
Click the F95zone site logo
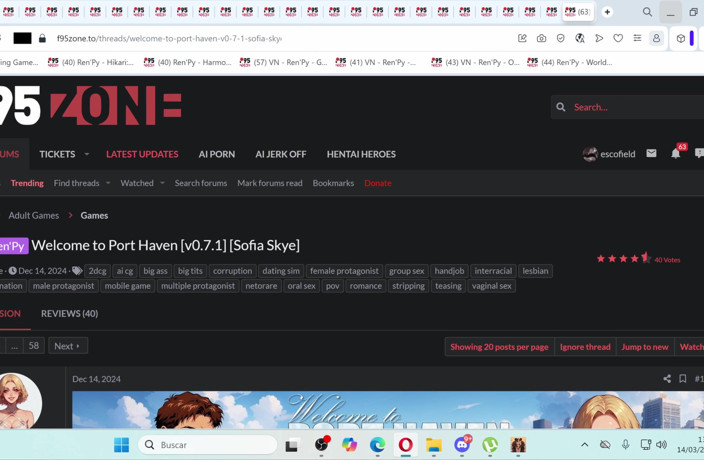click(x=90, y=106)
